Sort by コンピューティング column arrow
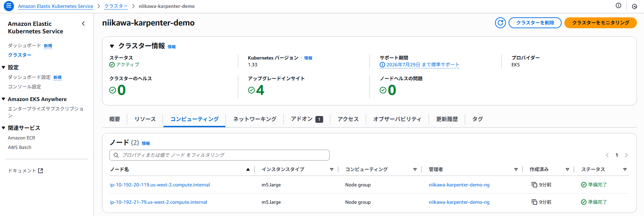Screen dimensions: 644x216 coord(415,169)
